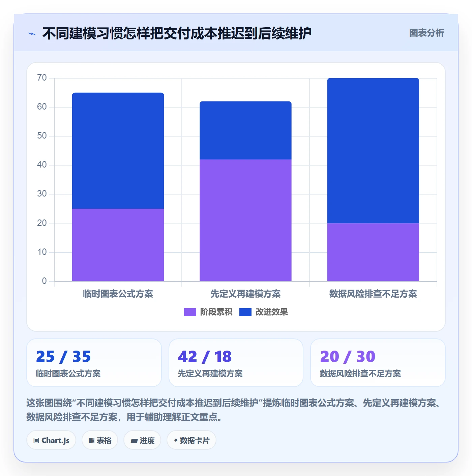Click the purple bar segment for 先定义再建模方案
472x476 pixels.
(x=245, y=220)
